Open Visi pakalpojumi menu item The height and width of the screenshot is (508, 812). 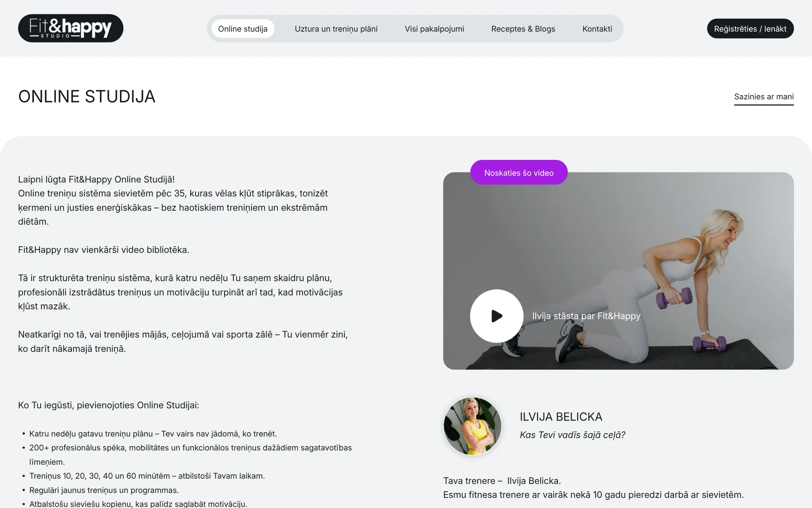(x=434, y=29)
